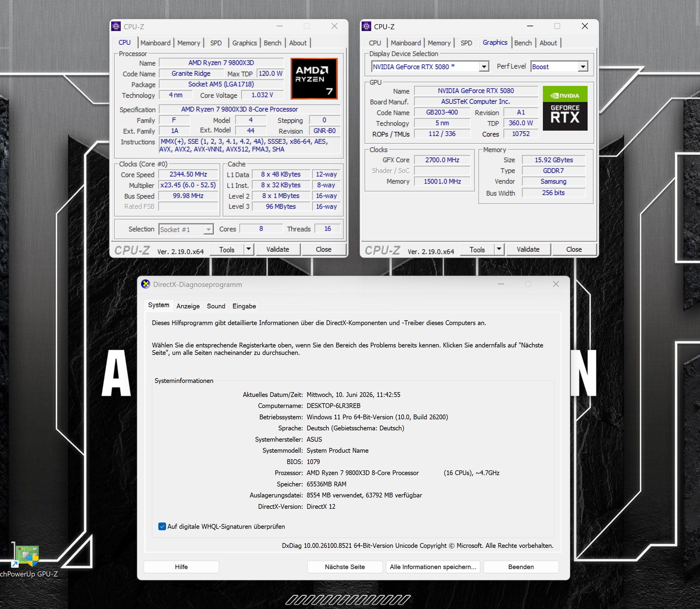Open Graphics tab in left CPU-Z window
This screenshot has width=700, height=609.
[x=244, y=43]
